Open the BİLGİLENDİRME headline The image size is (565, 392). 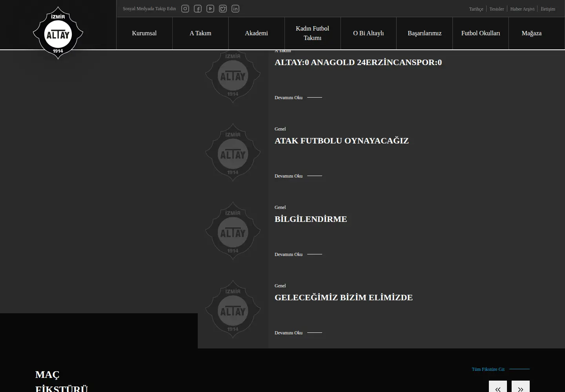pos(311,219)
